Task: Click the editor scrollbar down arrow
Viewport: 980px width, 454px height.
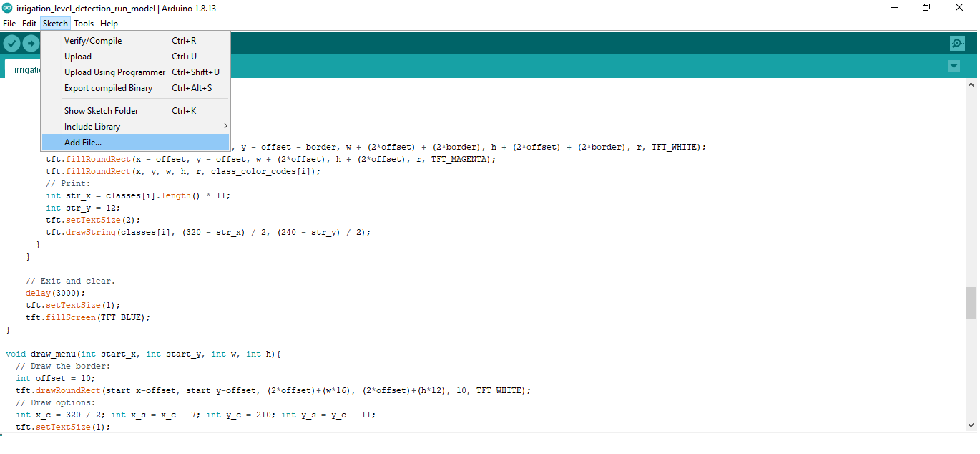Action: point(971,425)
